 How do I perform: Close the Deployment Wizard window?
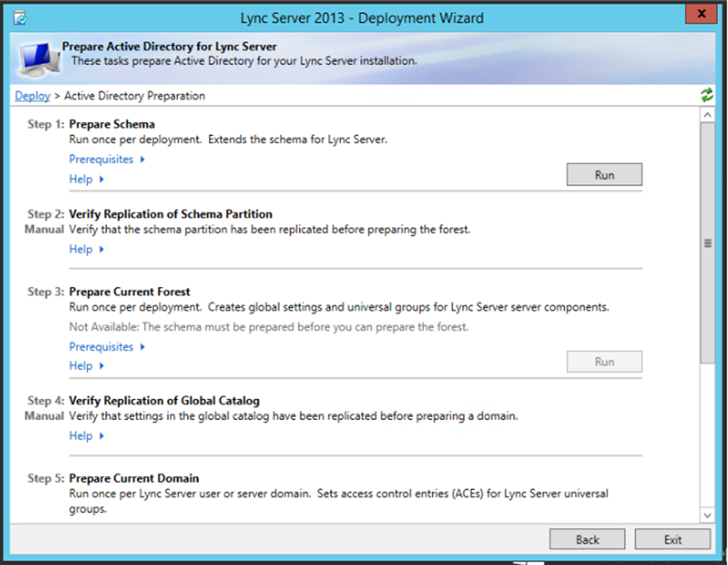pyautogui.click(x=701, y=14)
